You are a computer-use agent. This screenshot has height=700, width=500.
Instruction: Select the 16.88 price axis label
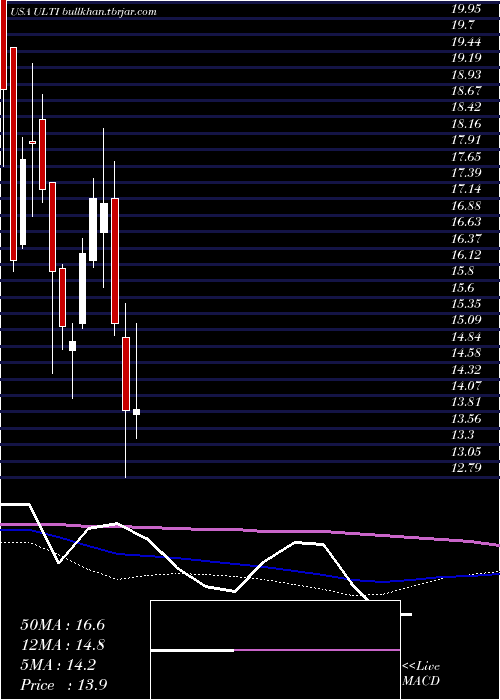pos(466,206)
